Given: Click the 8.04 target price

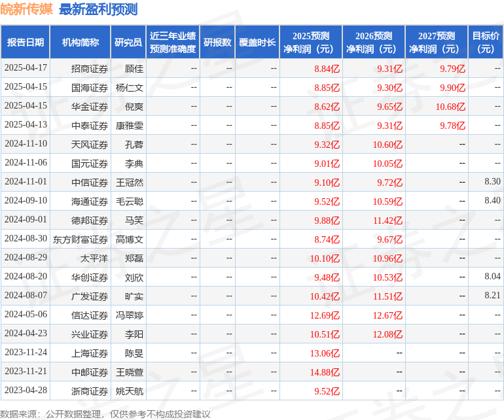Looking at the screenshot, I should point(492,276).
